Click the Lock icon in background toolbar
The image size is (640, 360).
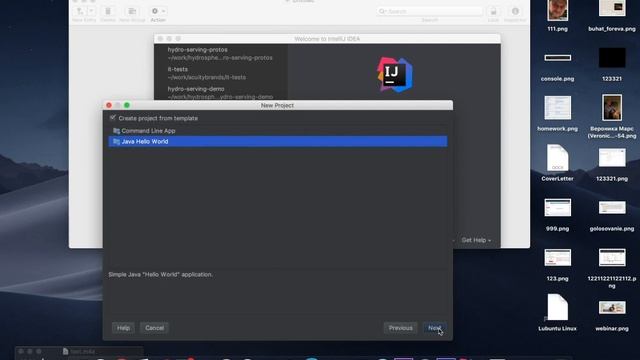[x=493, y=11]
